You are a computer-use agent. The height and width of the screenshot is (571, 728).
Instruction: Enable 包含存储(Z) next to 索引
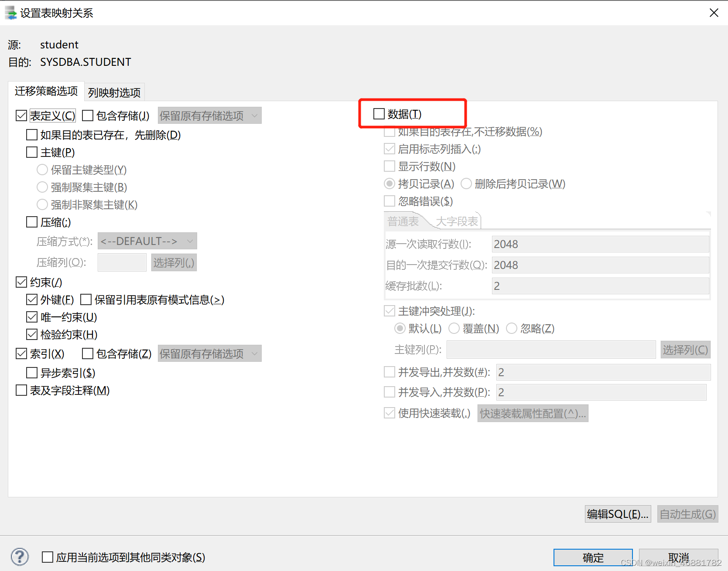88,353
